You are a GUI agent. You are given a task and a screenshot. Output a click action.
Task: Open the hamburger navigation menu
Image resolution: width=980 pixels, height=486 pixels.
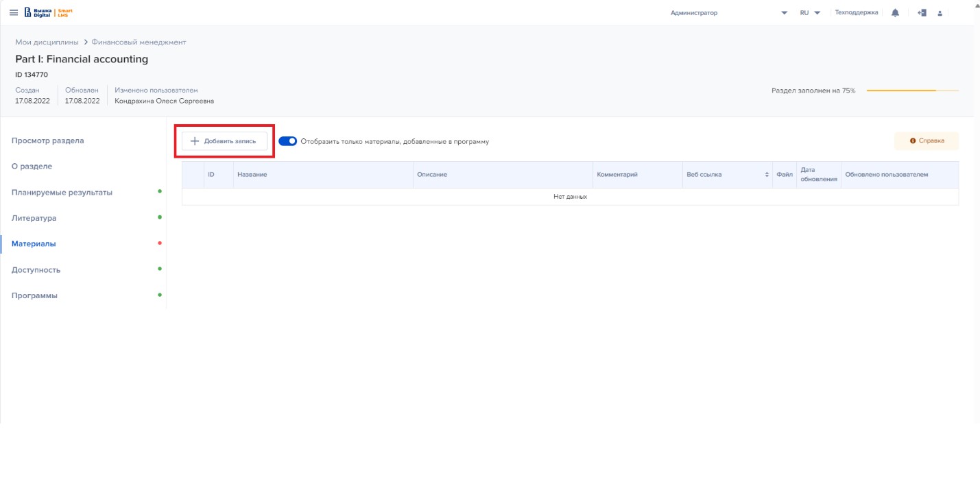[x=14, y=13]
